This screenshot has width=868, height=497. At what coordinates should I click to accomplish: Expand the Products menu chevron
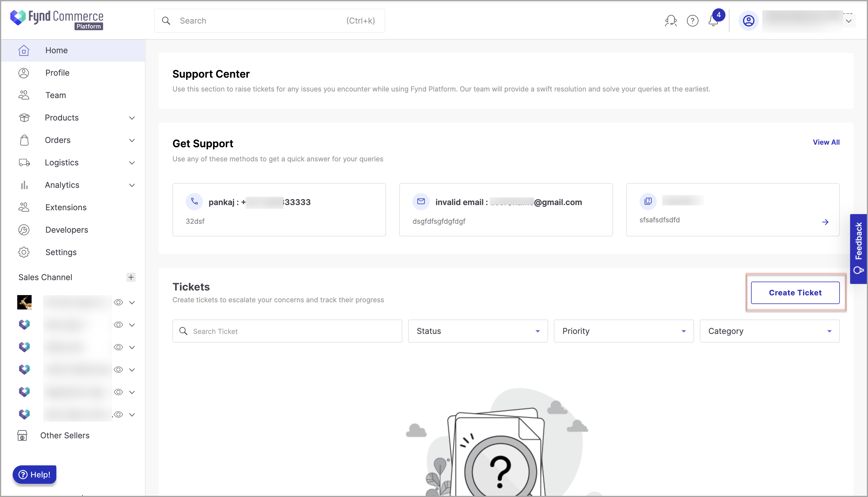(132, 118)
